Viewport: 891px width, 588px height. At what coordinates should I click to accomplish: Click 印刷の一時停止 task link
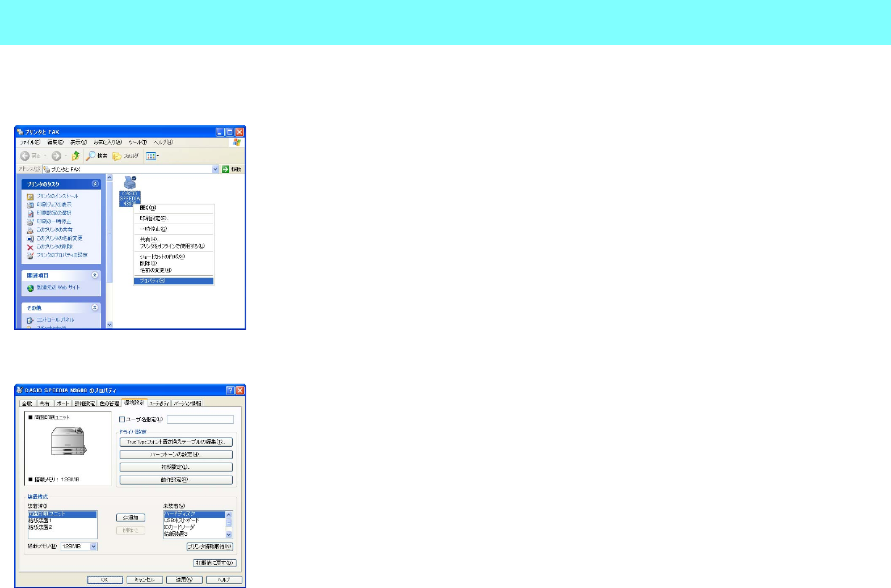click(x=54, y=221)
